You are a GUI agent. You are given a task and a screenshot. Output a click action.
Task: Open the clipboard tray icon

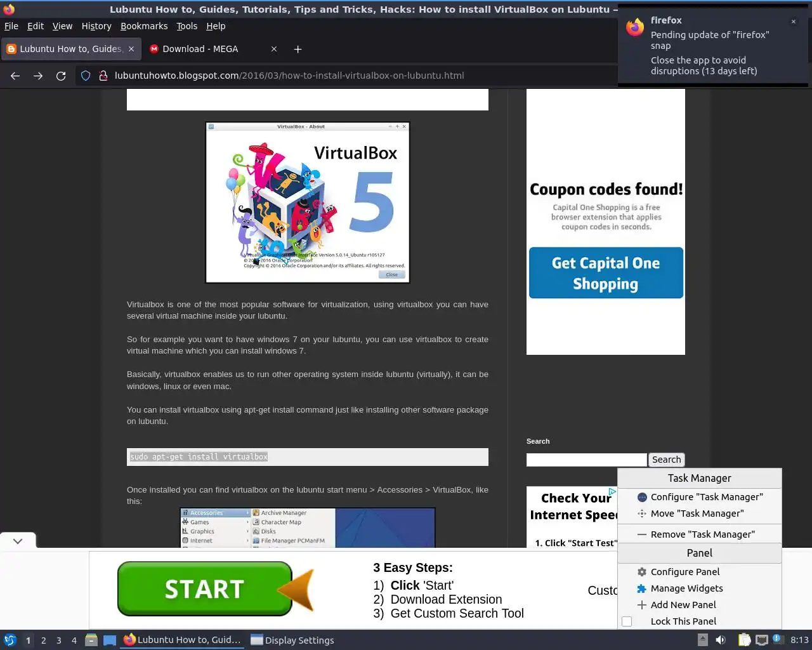(x=744, y=640)
